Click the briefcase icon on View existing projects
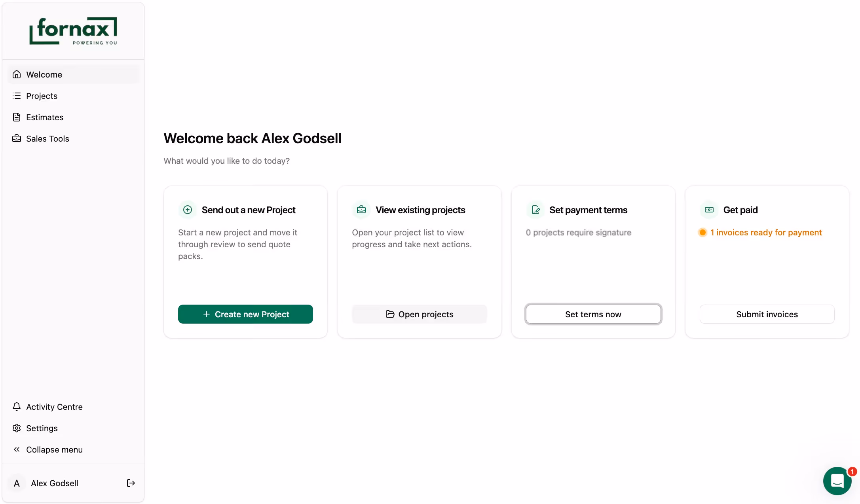This screenshot has width=860, height=504. click(x=361, y=210)
